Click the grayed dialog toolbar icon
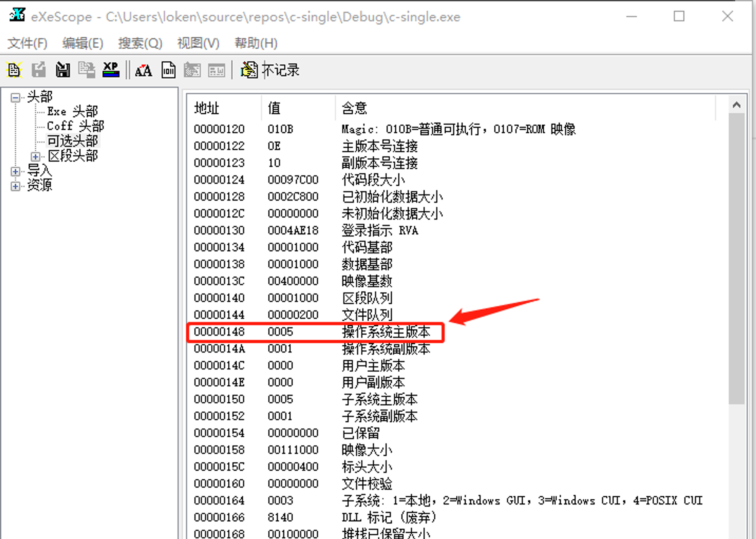Screen dimensions: 756x539 pyautogui.click(x=217, y=71)
